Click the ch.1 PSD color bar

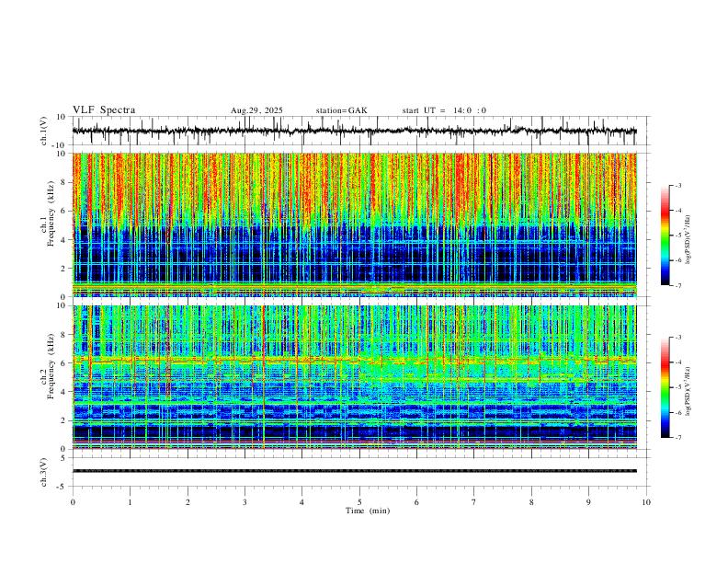point(665,236)
